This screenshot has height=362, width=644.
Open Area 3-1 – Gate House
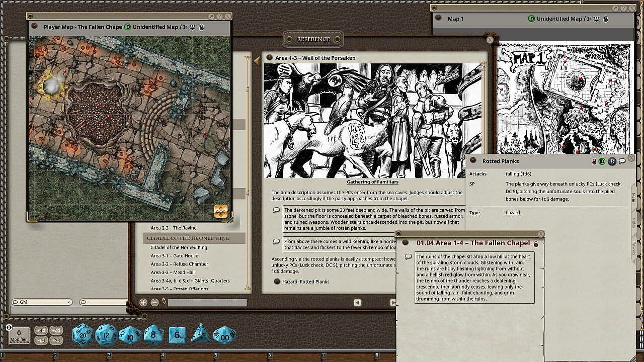pos(175,256)
